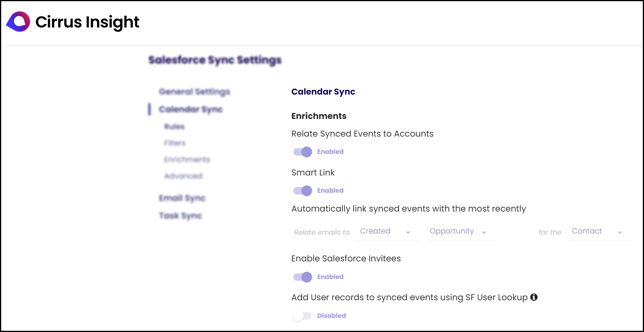
Task: Open Advanced under Calendar Sync
Action: tap(184, 176)
